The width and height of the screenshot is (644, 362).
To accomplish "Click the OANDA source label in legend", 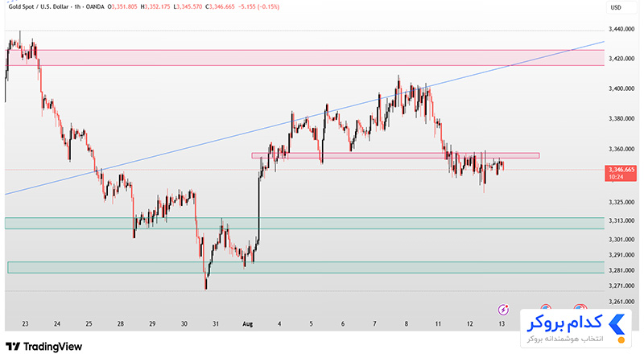I will point(95,6).
